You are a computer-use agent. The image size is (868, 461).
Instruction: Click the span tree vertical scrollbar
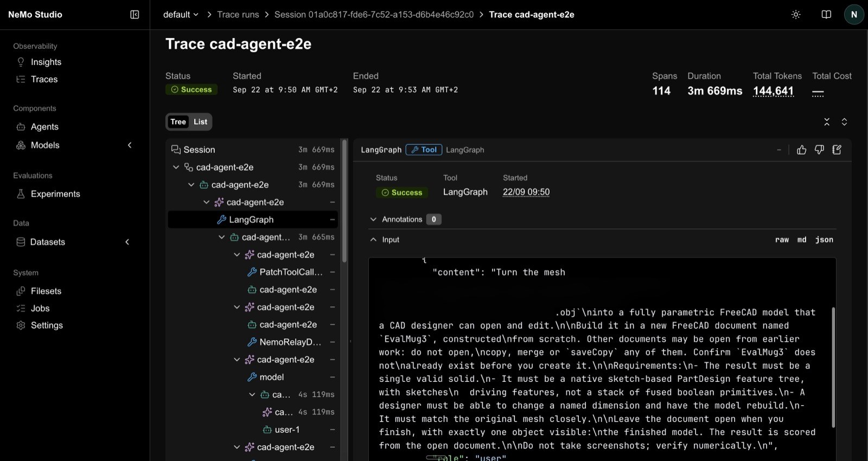tap(344, 202)
